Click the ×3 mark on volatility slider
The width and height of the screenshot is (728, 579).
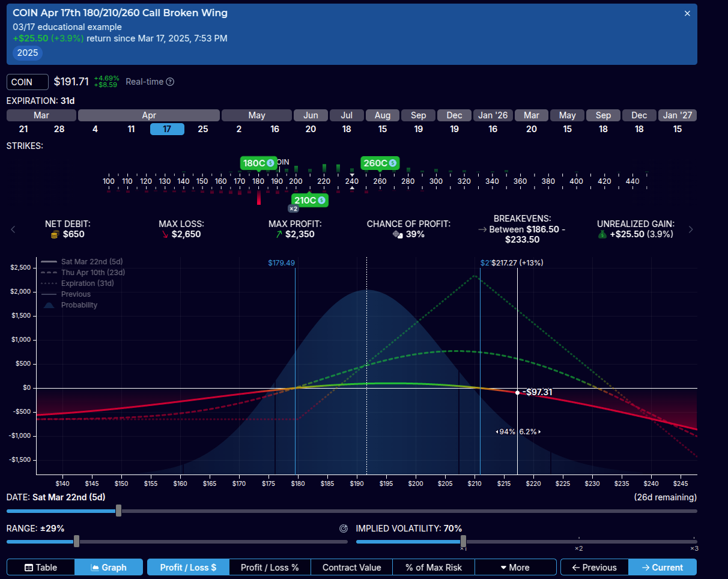pos(694,548)
